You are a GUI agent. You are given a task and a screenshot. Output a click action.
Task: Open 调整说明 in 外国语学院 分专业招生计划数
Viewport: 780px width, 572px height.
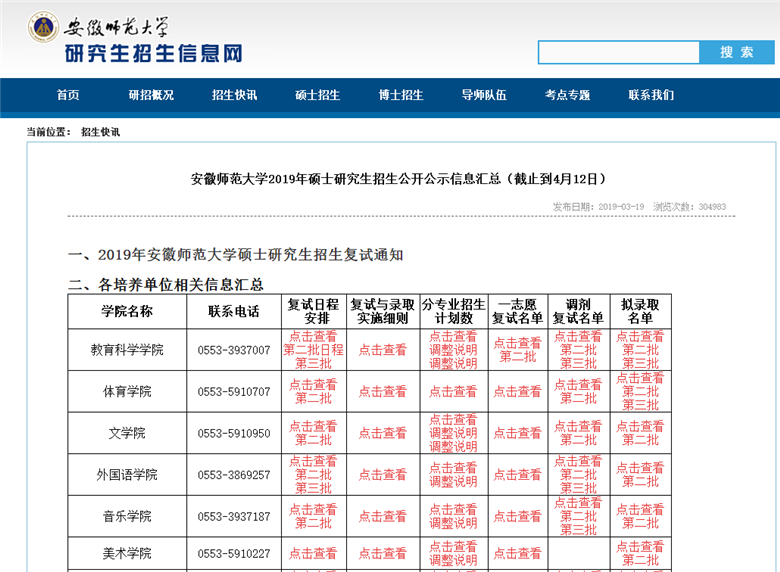point(454,481)
